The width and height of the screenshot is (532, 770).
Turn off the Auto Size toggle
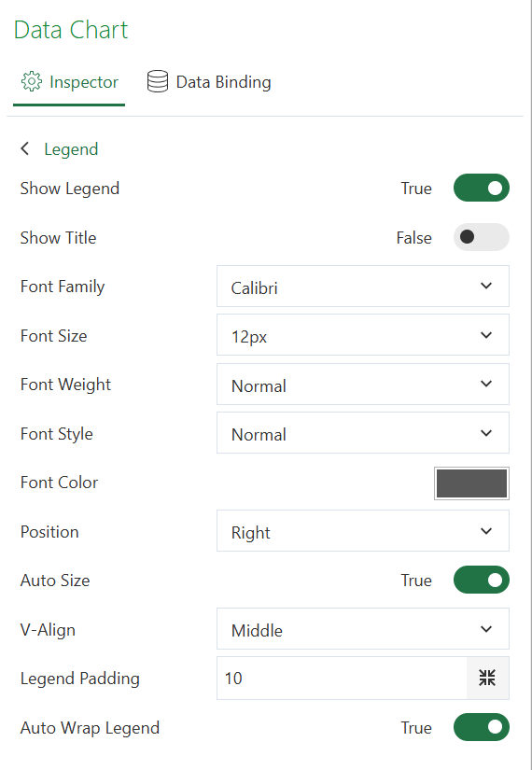pos(481,580)
